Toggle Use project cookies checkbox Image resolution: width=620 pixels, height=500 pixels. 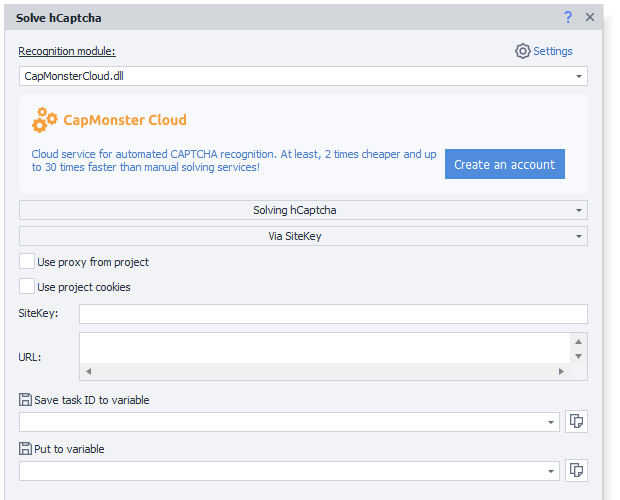27,287
